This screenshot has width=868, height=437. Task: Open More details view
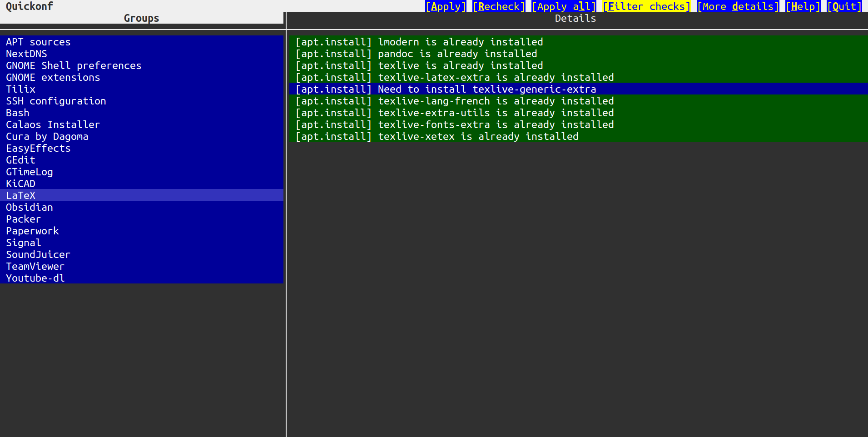[738, 6]
